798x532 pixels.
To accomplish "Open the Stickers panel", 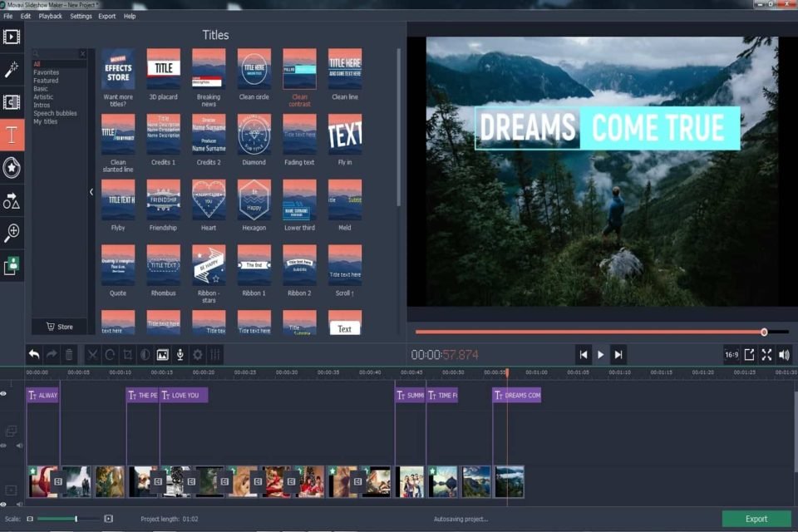I will [12, 166].
